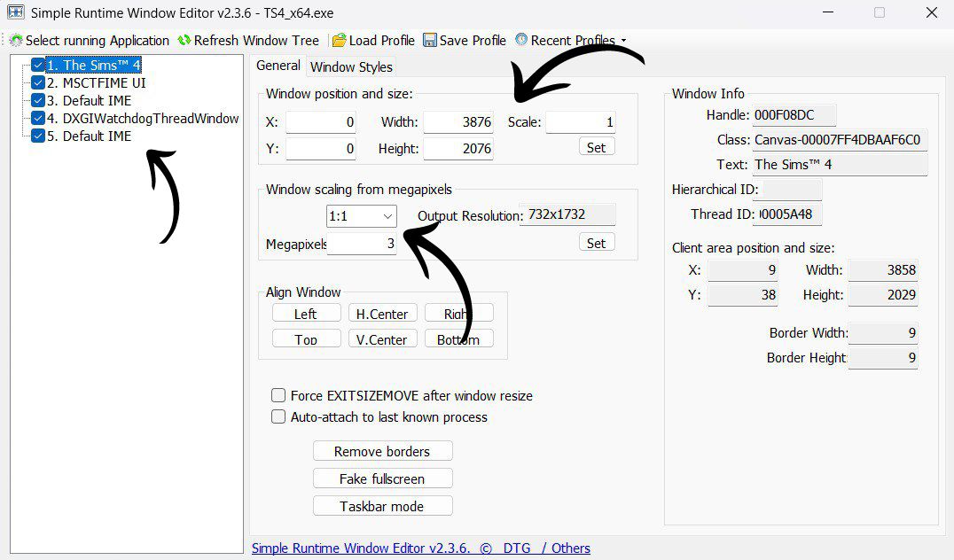The image size is (954, 560).
Task: Align window Right
Action: [x=458, y=314]
